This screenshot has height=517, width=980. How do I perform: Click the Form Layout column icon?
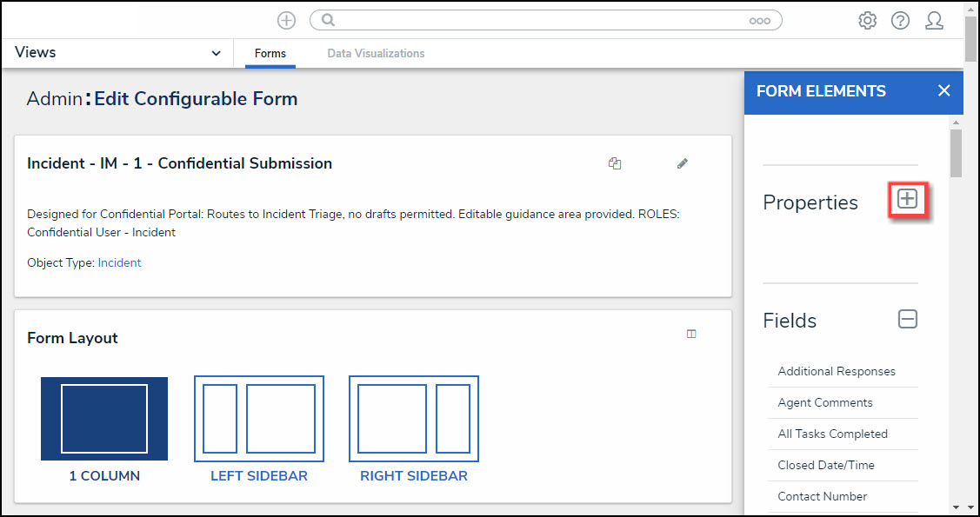(x=691, y=334)
